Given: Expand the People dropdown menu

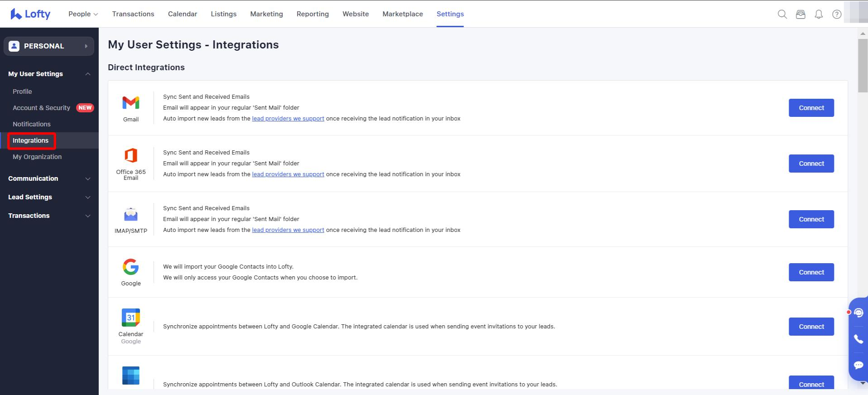Looking at the screenshot, I should tap(83, 14).
